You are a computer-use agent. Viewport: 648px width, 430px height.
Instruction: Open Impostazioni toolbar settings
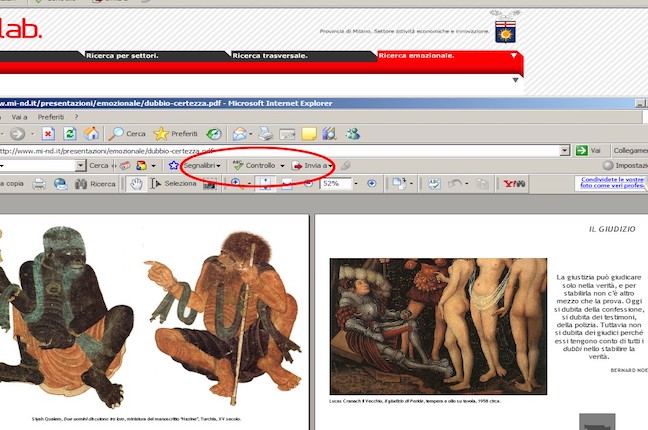click(x=625, y=165)
